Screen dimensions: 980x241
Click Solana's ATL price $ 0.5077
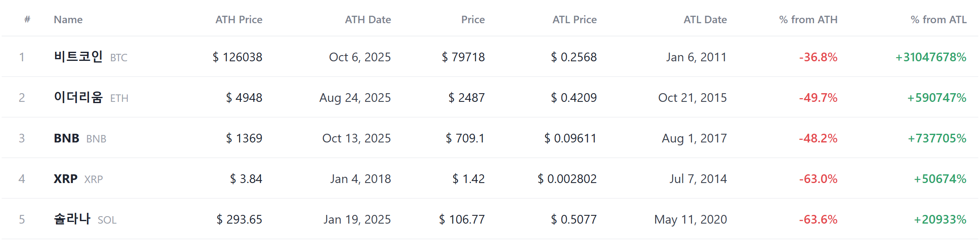point(574,219)
